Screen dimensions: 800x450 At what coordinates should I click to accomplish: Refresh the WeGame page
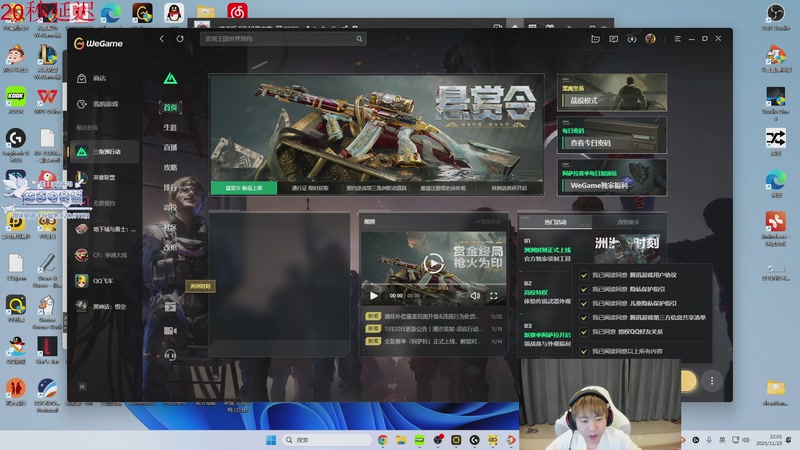coord(180,39)
